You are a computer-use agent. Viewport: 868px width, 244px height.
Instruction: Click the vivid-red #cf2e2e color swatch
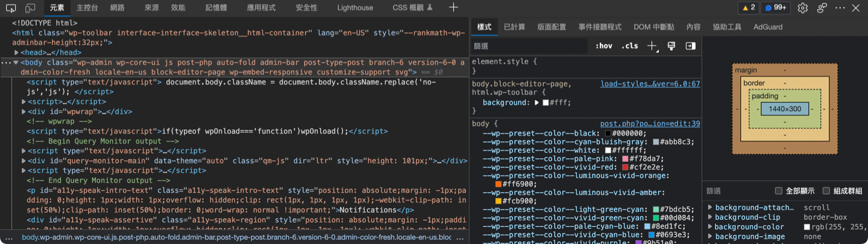(625, 167)
